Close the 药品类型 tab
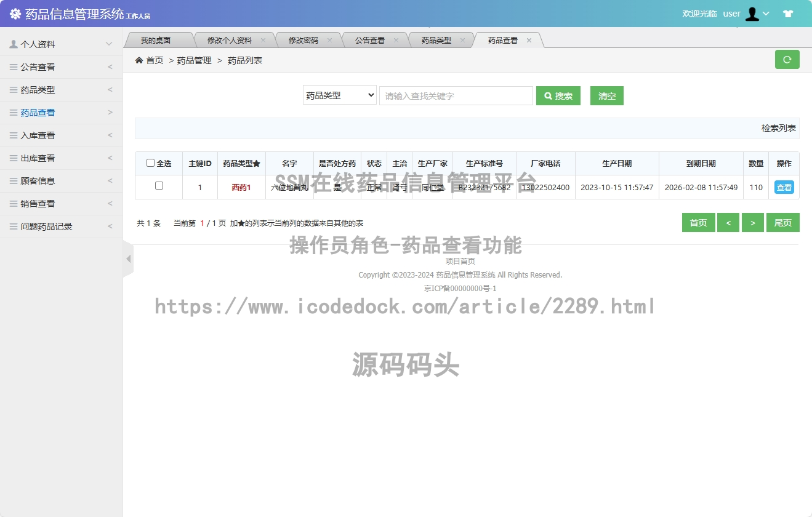The width and height of the screenshot is (812, 517). [x=462, y=41]
